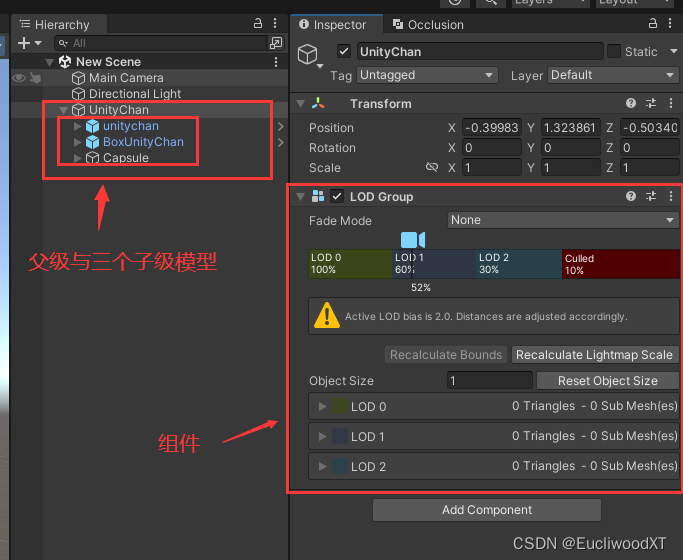Open unitychan prefab with its arrow
Screen dimensions: 683x560
coord(281,126)
